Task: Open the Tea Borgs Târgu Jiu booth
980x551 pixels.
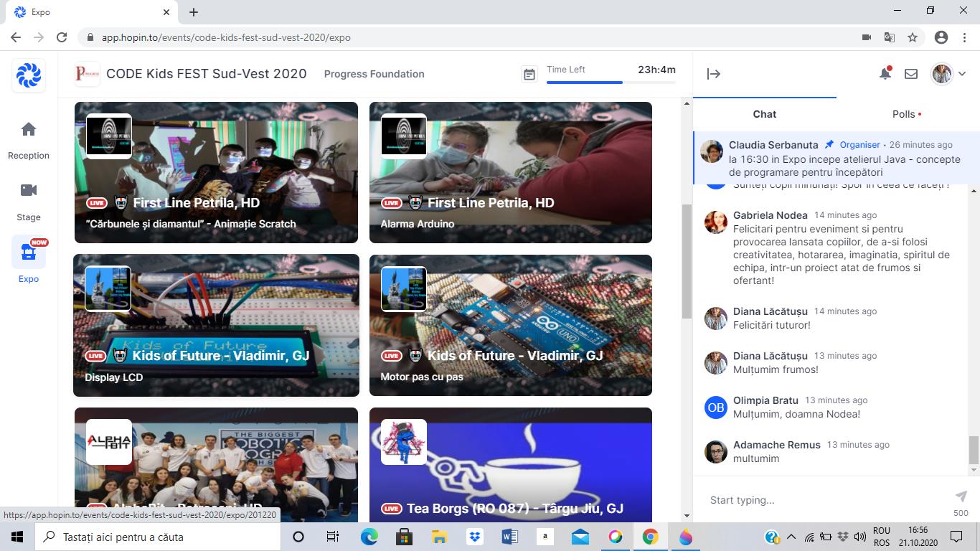Action: pos(510,464)
